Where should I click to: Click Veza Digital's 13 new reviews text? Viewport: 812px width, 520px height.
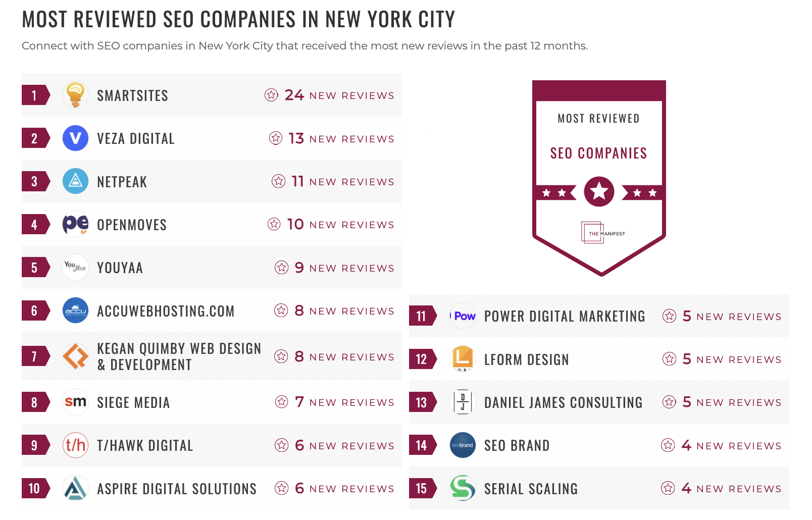tap(341, 139)
